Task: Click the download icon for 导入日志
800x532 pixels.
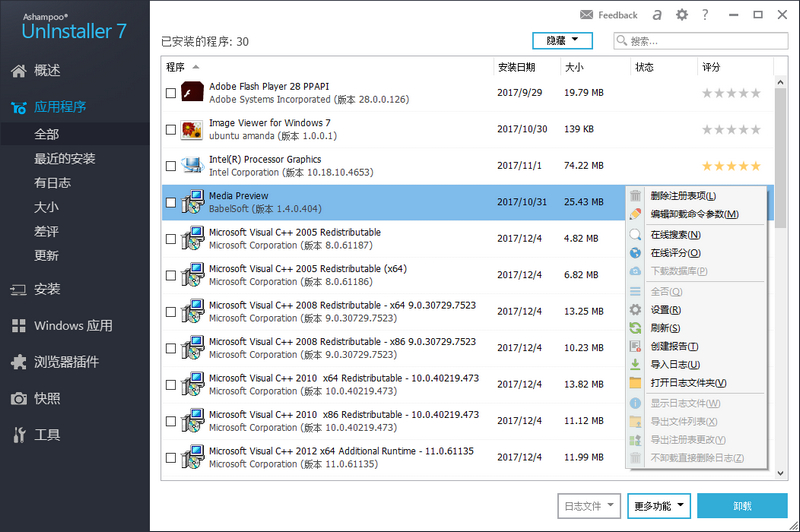Action: coord(635,364)
